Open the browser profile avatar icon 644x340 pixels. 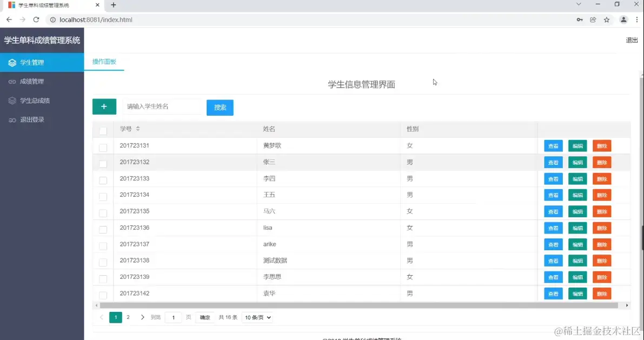(623, 19)
